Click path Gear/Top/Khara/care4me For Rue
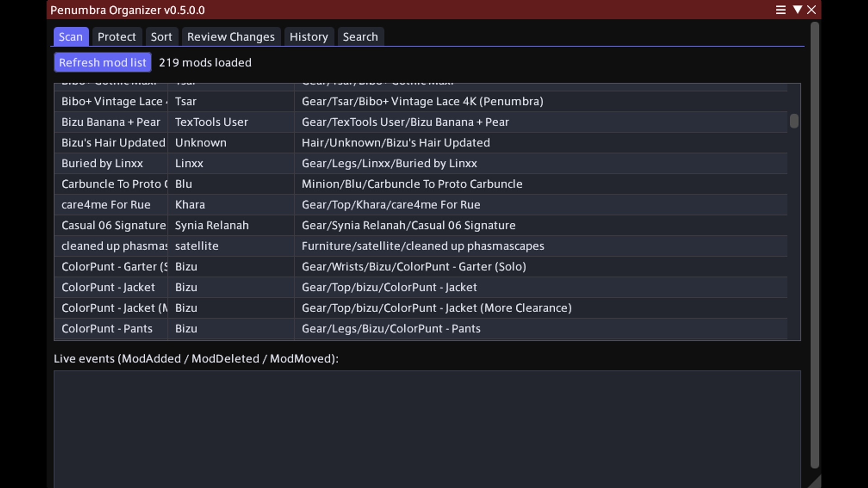868x488 pixels. (391, 205)
